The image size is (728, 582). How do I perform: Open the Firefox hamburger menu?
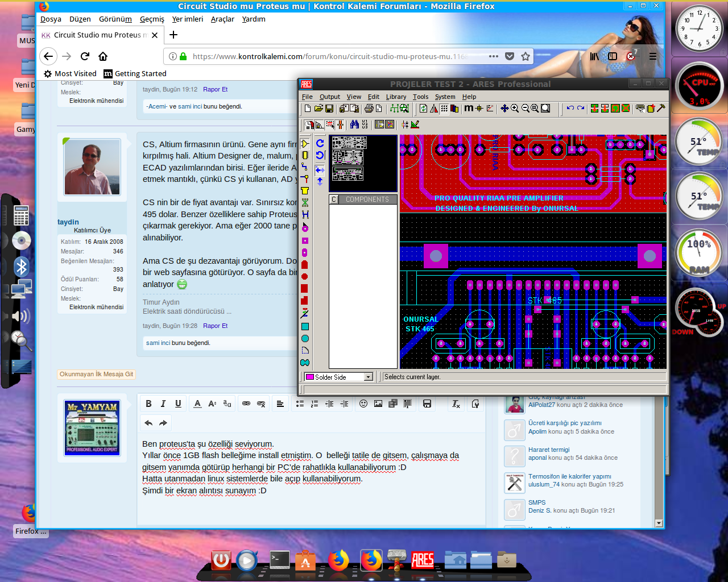[x=653, y=56]
